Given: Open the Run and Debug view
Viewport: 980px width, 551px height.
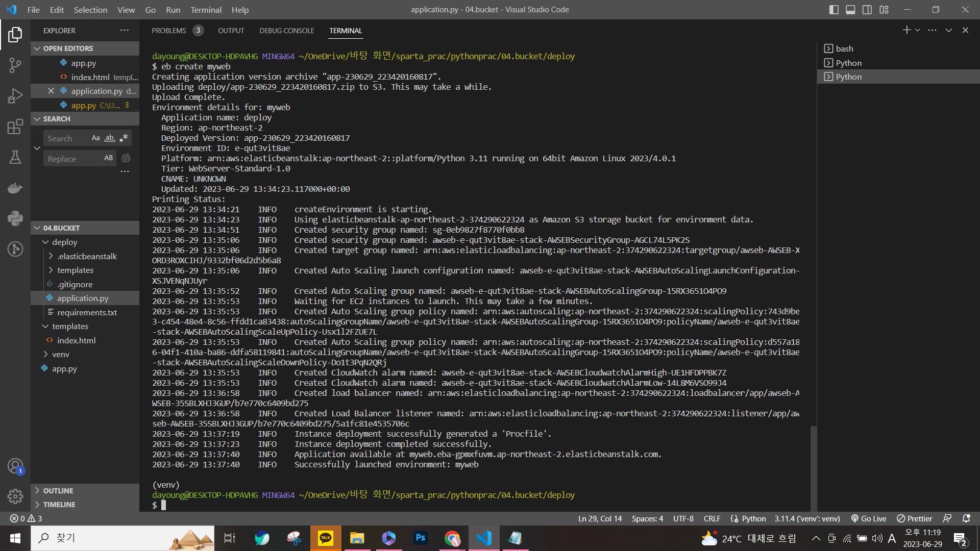Looking at the screenshot, I should point(15,96).
